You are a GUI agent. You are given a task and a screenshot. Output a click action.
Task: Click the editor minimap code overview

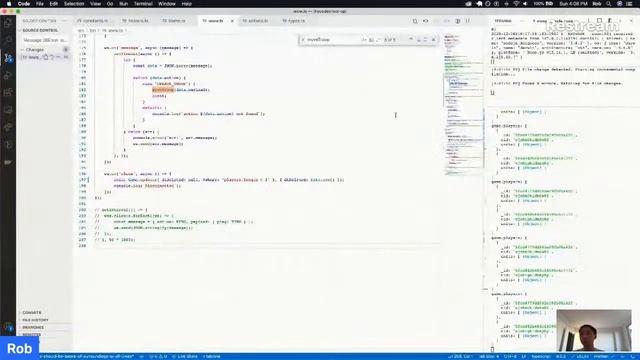462,105
